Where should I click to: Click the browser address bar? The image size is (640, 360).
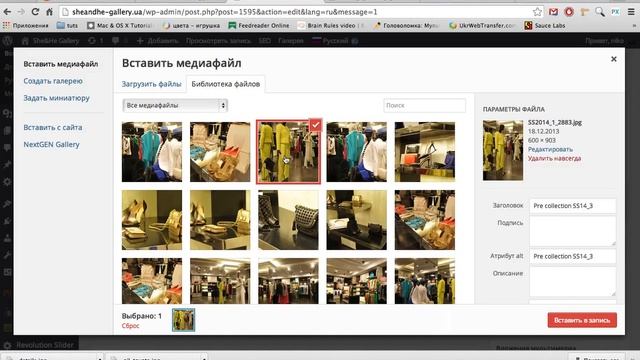pyautogui.click(x=297, y=12)
